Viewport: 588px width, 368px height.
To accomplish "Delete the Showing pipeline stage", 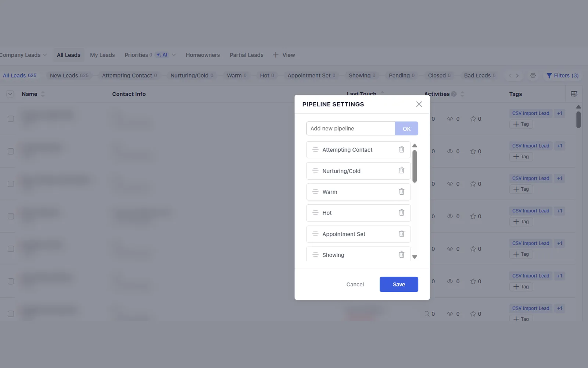I will pos(401,255).
